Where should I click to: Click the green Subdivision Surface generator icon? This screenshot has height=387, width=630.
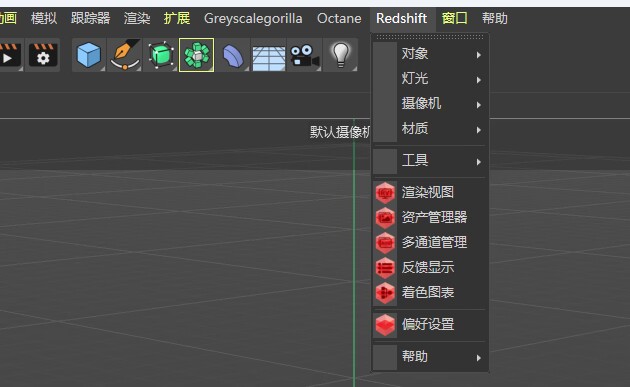pos(161,55)
